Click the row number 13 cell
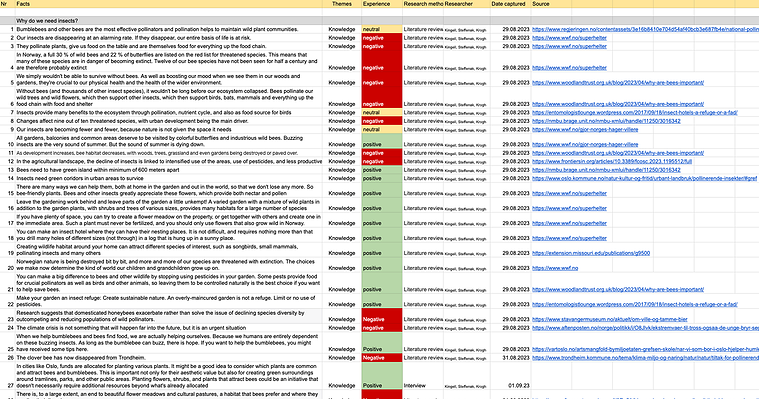 tap(8, 170)
